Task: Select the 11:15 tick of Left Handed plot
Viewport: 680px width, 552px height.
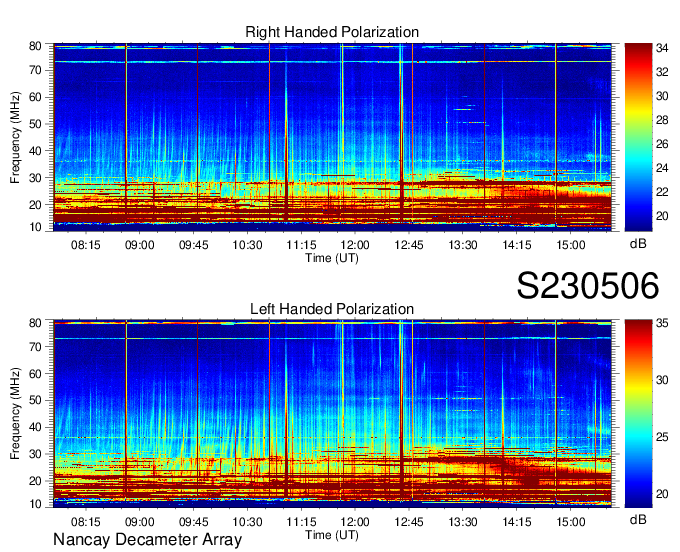Action: coord(301,522)
